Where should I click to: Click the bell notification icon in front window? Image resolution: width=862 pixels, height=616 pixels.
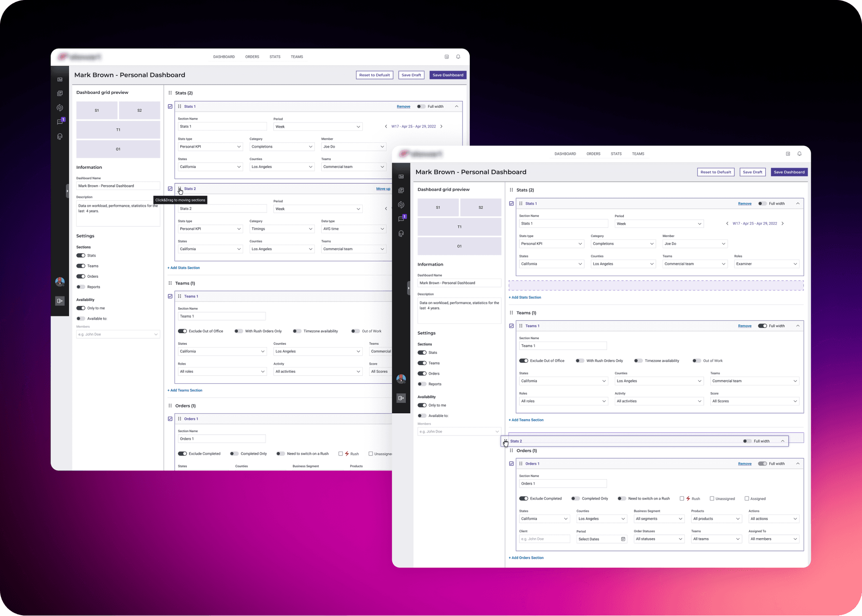click(799, 154)
